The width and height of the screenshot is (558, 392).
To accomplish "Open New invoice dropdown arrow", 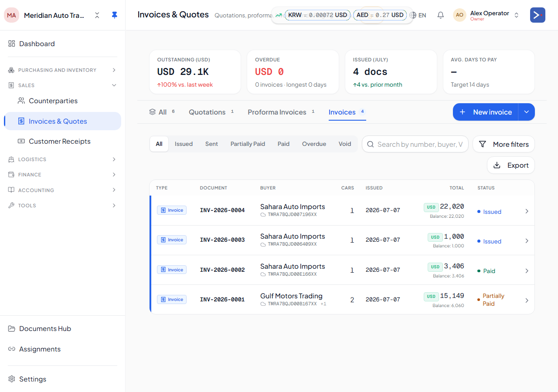I will [x=526, y=112].
